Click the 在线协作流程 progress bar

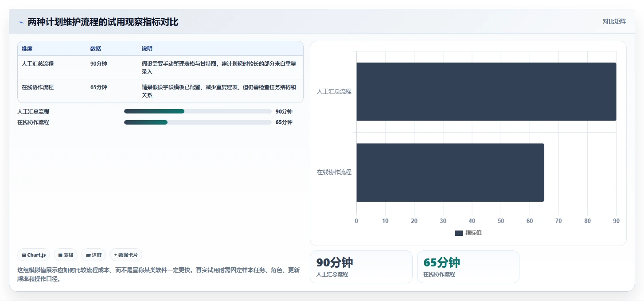tap(198, 122)
